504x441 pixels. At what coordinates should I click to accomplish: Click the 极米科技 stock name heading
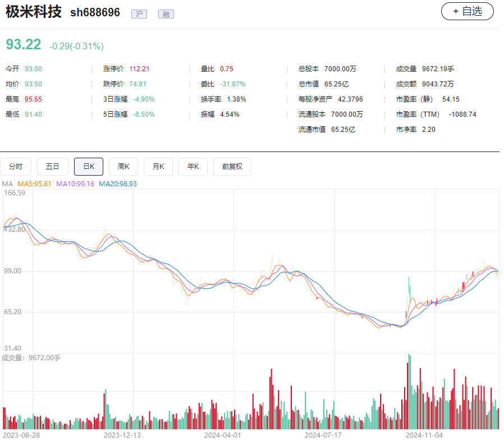(34, 12)
